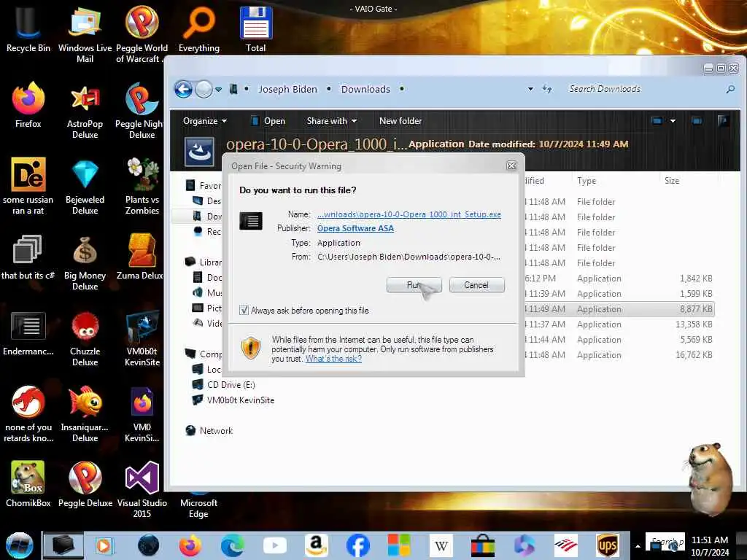Launch Big Money Deluxe desktop icon
747x560 pixels.
pos(85,262)
